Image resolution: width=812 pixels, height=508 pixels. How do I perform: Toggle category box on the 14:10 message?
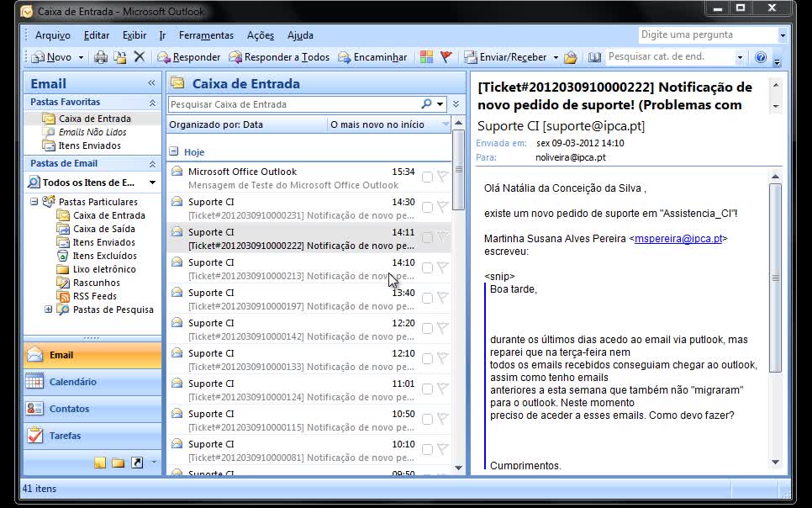(x=427, y=268)
